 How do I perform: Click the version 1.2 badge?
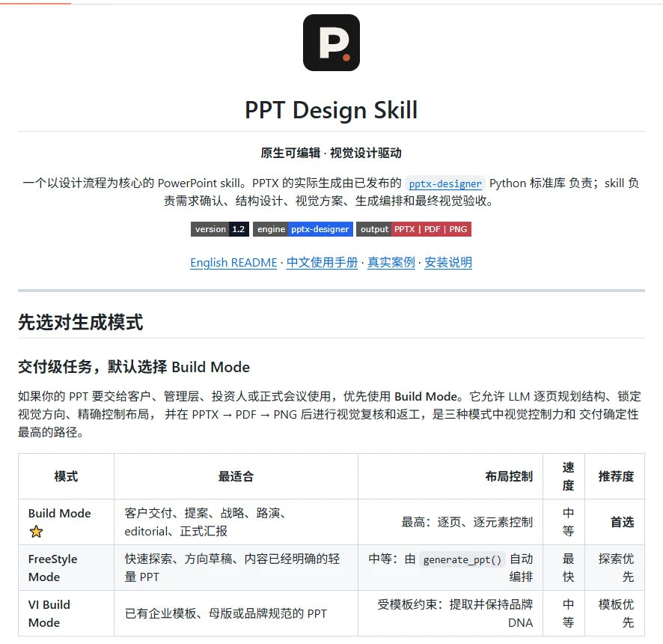click(220, 229)
